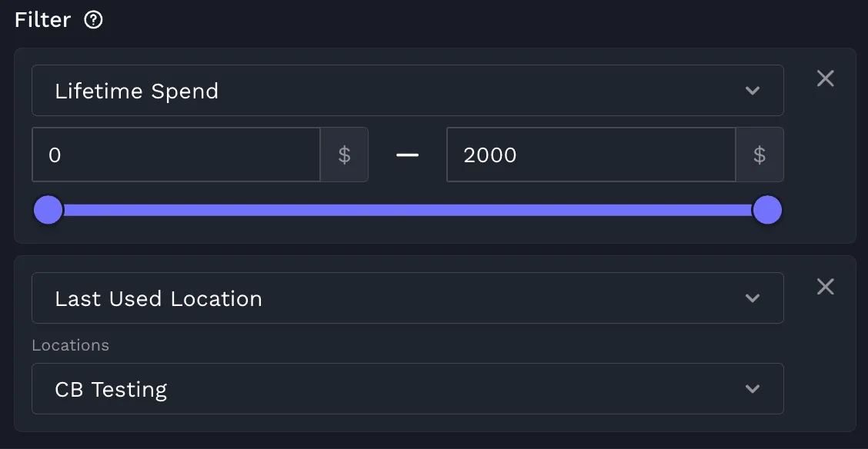Remove the Lifetime Spend filter with its X
The width and height of the screenshot is (868, 449).
[x=826, y=78]
